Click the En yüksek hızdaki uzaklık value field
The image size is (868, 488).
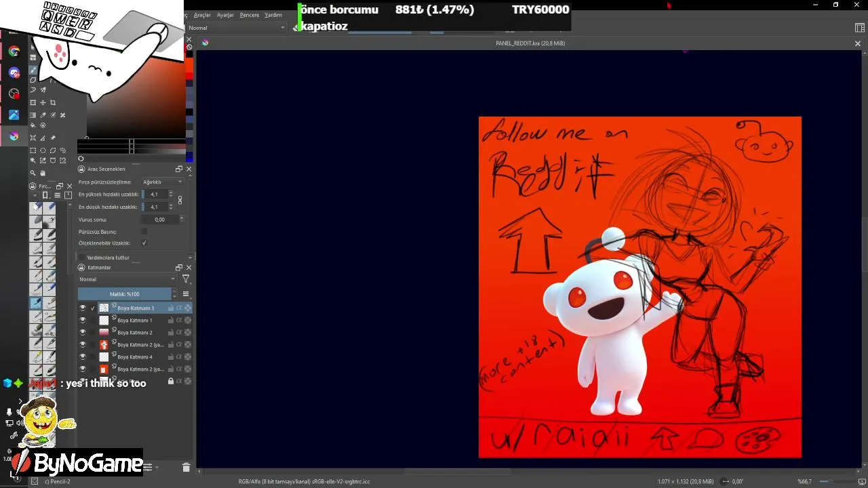click(x=154, y=195)
